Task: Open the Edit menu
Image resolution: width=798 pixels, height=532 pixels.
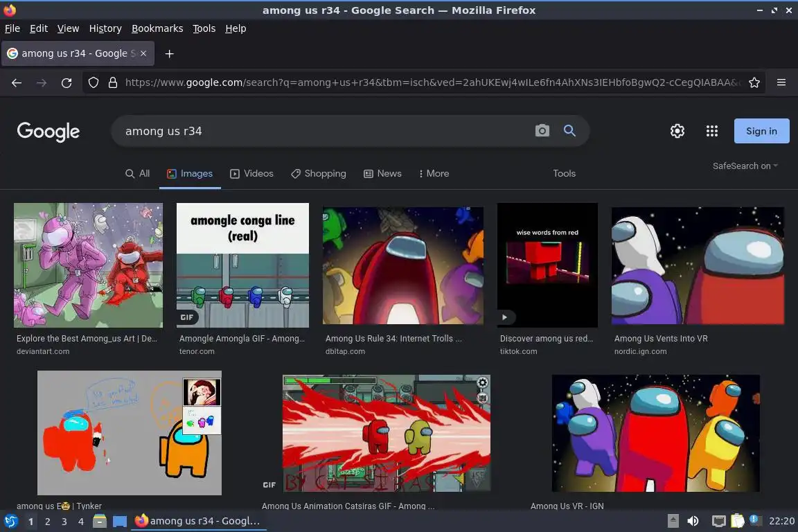Action: click(x=39, y=28)
